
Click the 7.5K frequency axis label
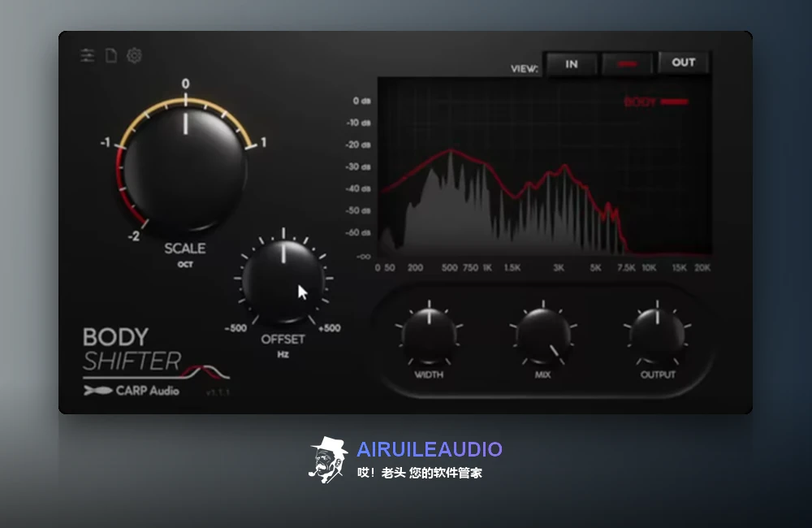tap(626, 268)
